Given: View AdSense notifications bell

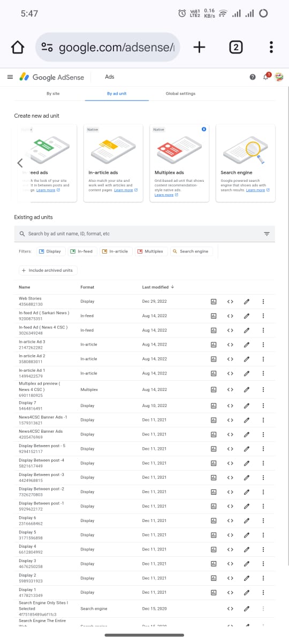Looking at the screenshot, I should pos(266,76).
